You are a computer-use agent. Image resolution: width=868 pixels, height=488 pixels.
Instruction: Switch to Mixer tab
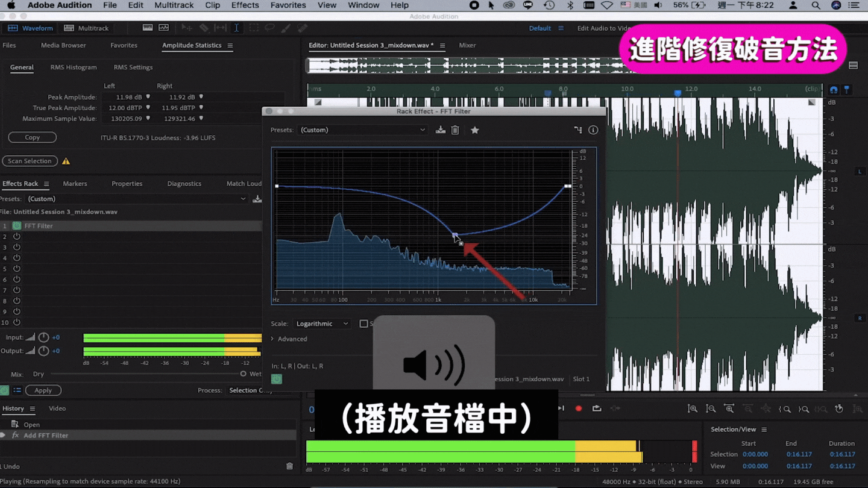click(x=467, y=45)
